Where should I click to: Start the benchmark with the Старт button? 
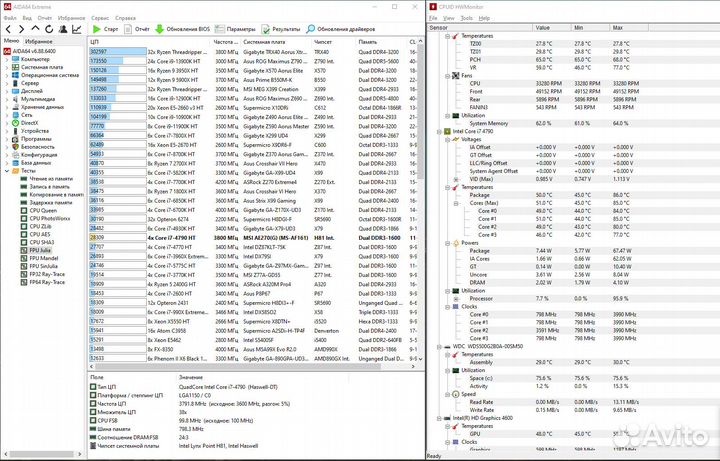(105, 29)
